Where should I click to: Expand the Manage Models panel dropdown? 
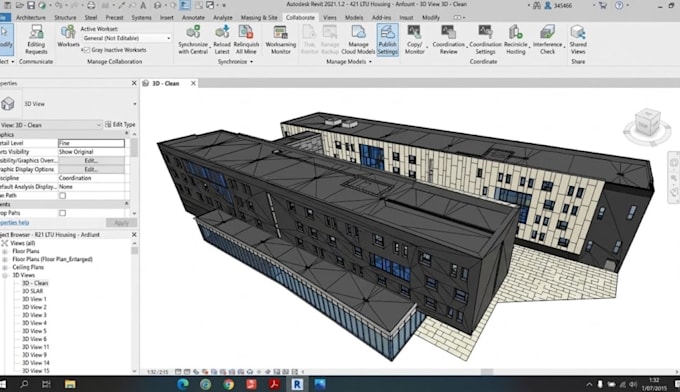pos(370,62)
